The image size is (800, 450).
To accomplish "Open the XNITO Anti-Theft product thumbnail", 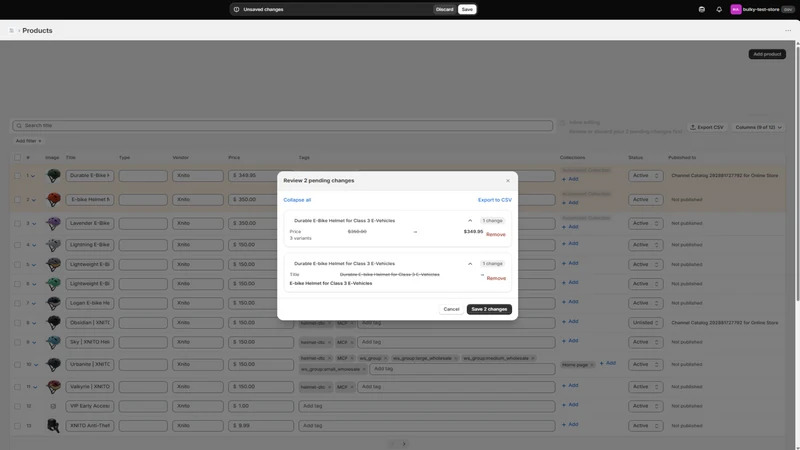I will click(53, 426).
